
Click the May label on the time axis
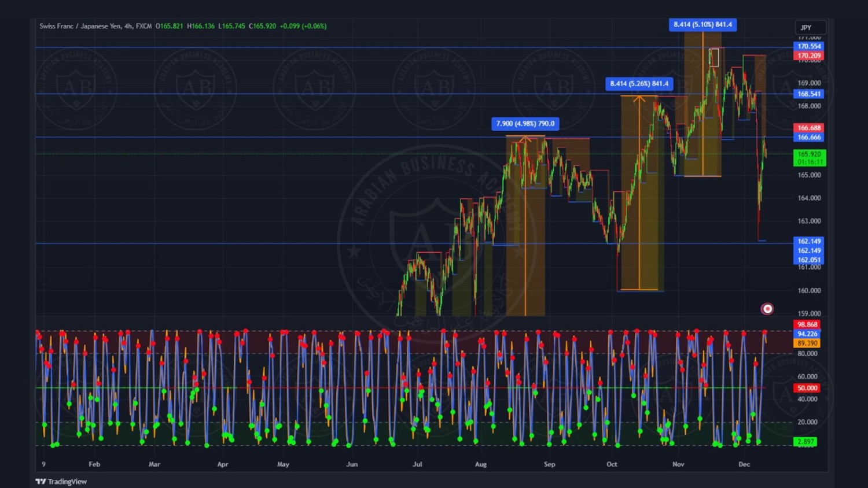283,464
